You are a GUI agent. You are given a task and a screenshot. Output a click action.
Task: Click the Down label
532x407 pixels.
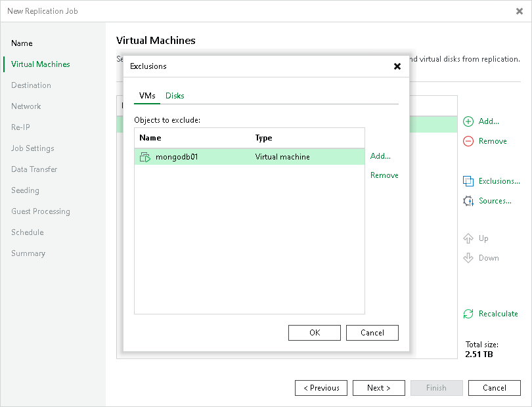pyautogui.click(x=489, y=258)
